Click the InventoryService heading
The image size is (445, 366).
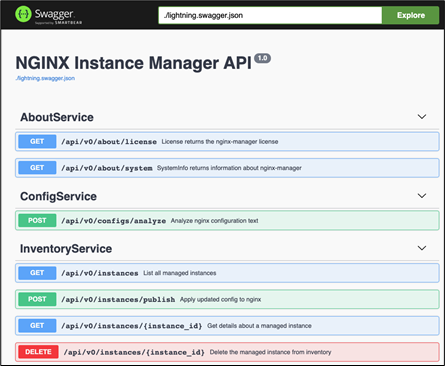[x=66, y=249]
